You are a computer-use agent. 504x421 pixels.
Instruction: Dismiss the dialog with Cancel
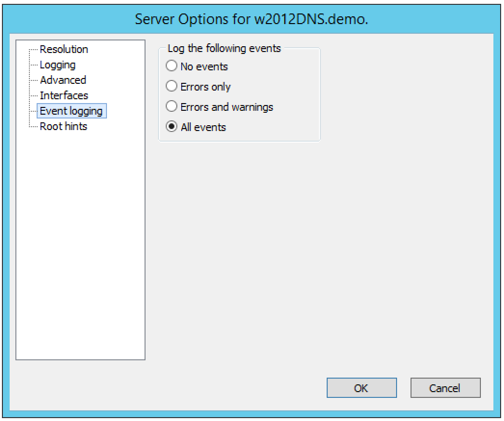445,388
